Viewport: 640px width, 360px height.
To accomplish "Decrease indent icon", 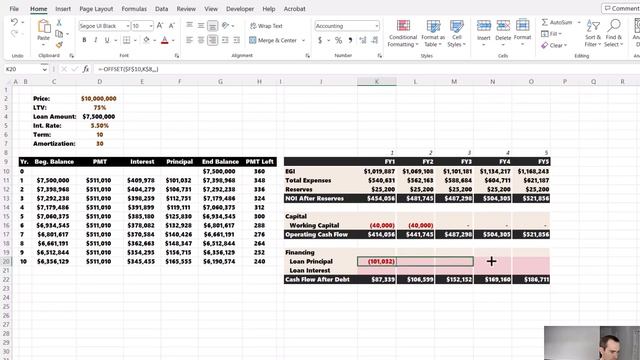I will [225, 40].
